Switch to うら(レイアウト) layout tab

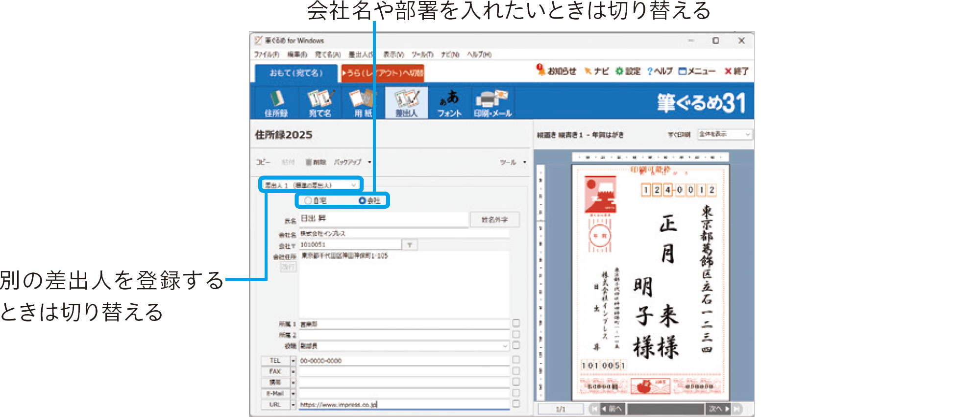(383, 73)
